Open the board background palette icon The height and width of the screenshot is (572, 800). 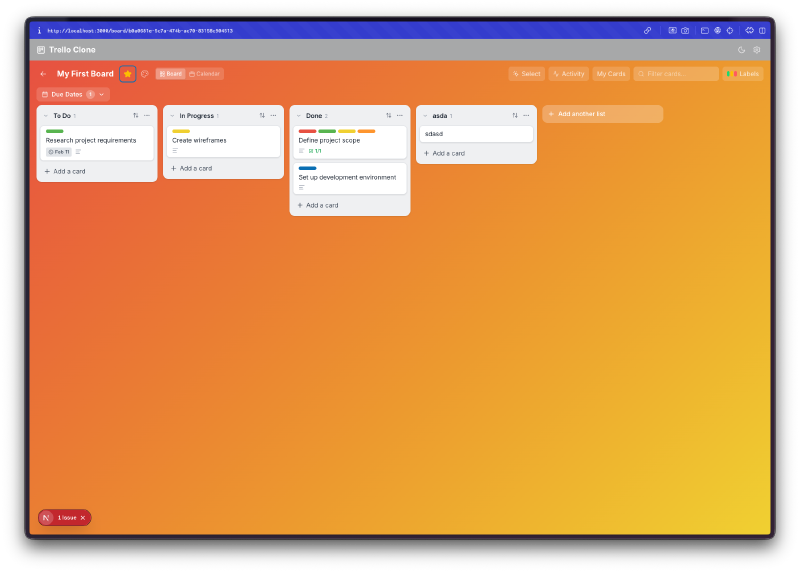(x=145, y=74)
